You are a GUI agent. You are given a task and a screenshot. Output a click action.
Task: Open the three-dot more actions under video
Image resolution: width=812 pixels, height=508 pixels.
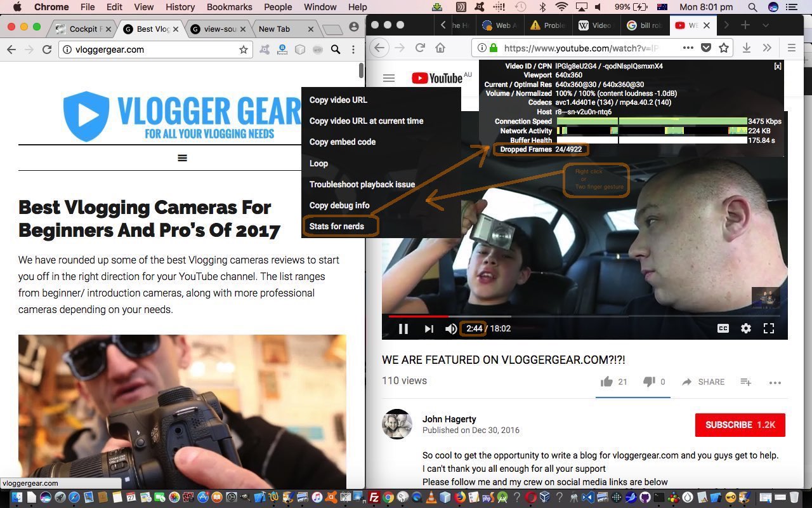pyautogui.click(x=775, y=382)
